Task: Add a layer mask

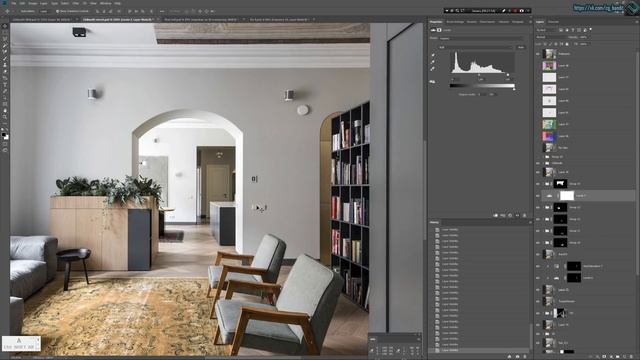Action: point(604,357)
